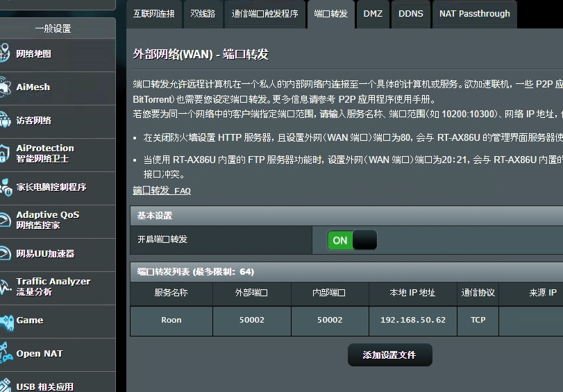Open the Game menu label
This screenshot has width=563, height=392.
coord(30,321)
